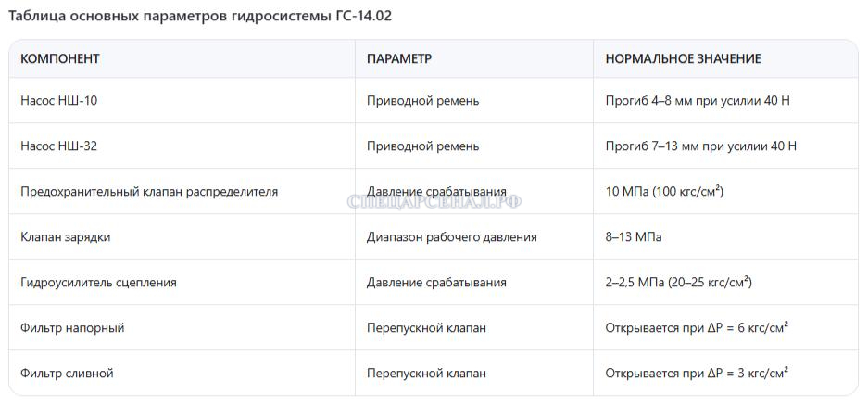Click the КОМПОНЕНТ column header

pyautogui.click(x=60, y=58)
